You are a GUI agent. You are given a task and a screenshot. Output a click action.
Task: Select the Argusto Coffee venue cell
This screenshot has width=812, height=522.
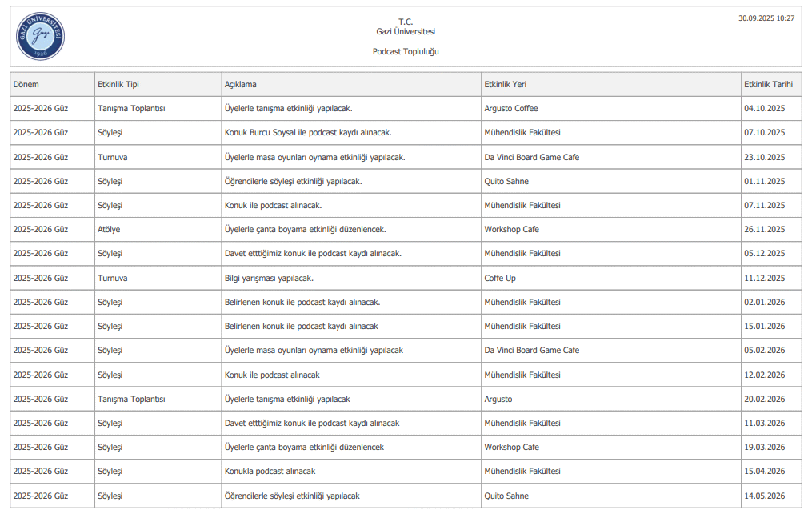point(511,108)
